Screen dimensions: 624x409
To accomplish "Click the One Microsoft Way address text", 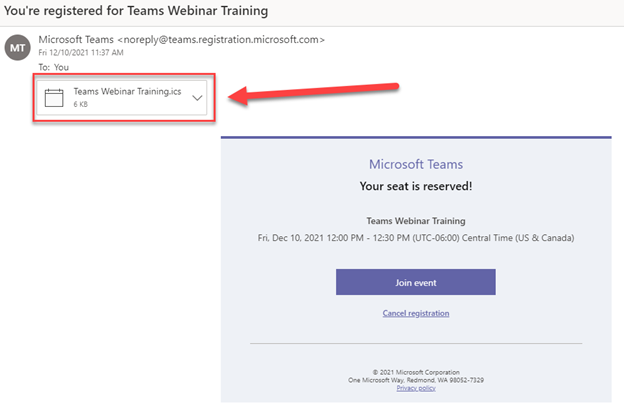I will point(415,379).
